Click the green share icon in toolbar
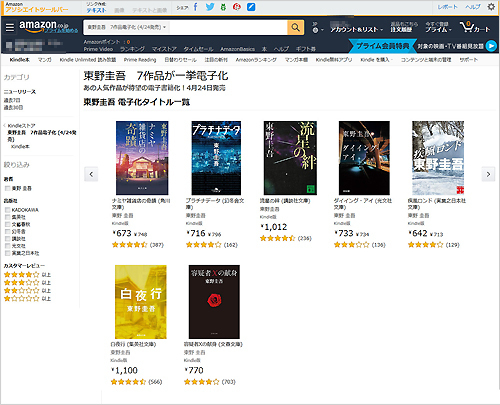 pyautogui.click(x=223, y=7)
